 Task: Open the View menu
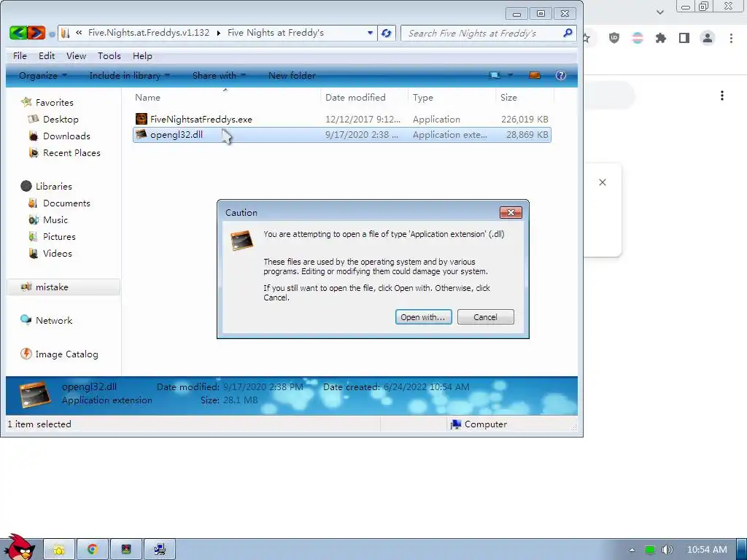[76, 55]
